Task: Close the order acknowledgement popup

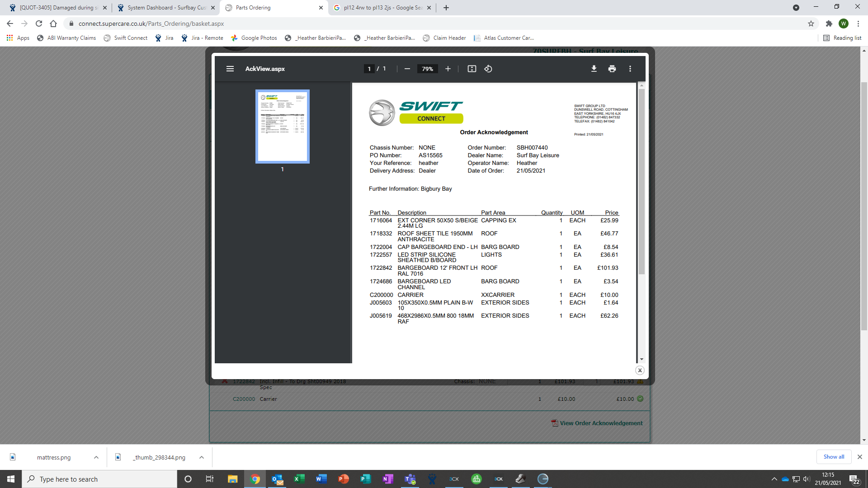Action: click(639, 371)
